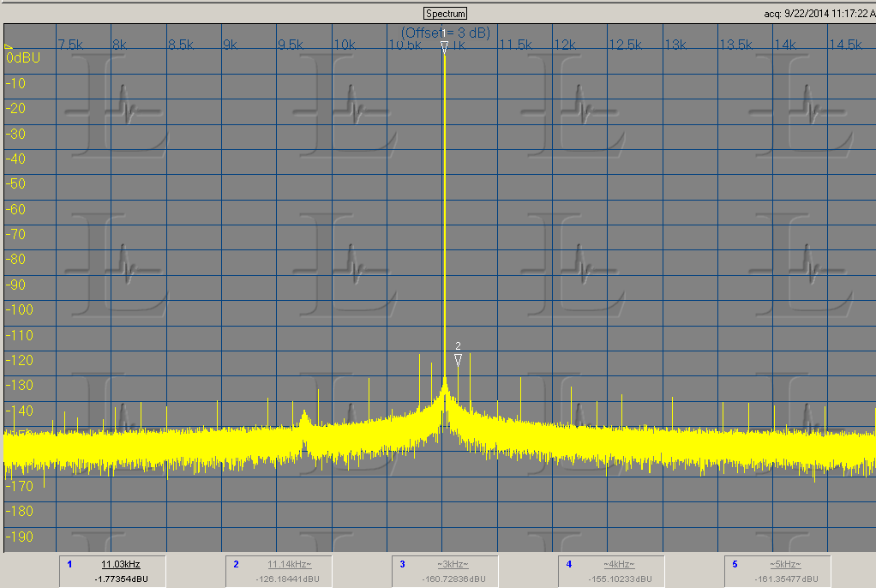Click the Spectrum title label
This screenshot has width=876, height=588.
pos(445,14)
